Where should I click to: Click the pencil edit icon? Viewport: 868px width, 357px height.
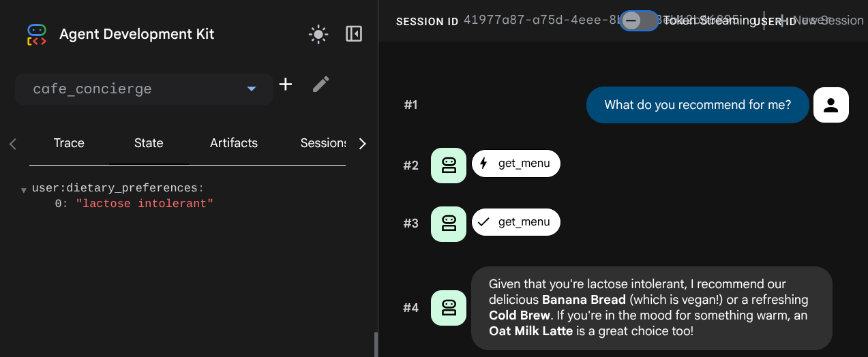pyautogui.click(x=320, y=84)
